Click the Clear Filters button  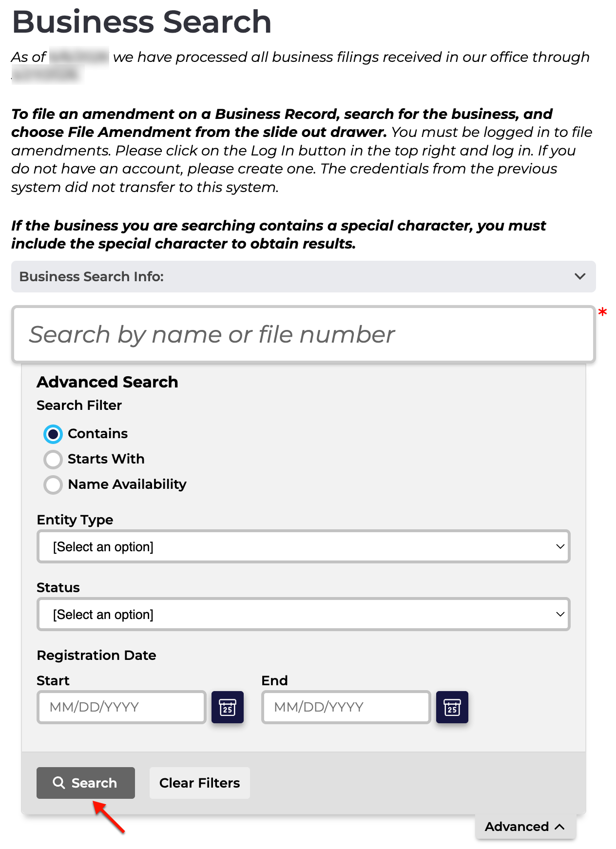[200, 783]
